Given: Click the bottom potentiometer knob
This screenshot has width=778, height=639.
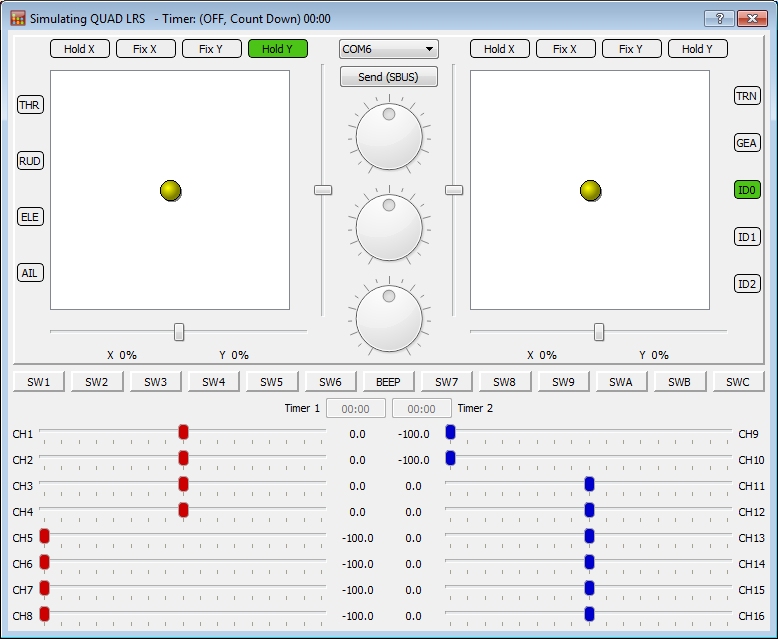Looking at the screenshot, I should 389,318.
